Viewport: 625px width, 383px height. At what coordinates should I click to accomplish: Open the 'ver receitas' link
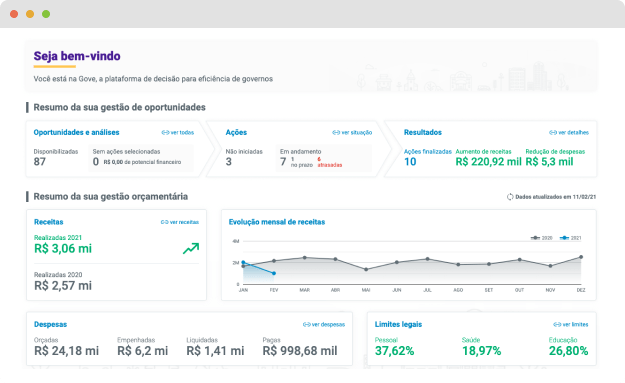180,222
